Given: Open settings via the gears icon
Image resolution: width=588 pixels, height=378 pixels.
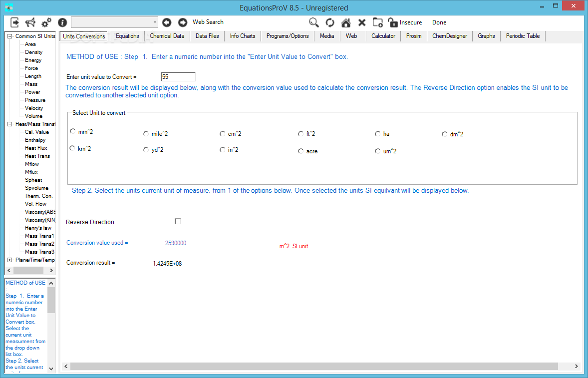Looking at the screenshot, I should coord(46,23).
